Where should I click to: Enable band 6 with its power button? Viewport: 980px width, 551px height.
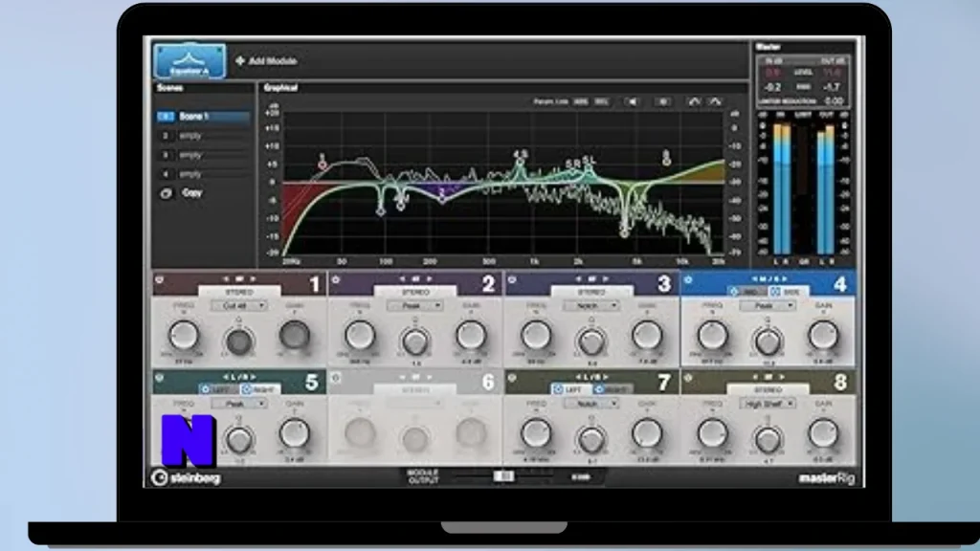pos(336,378)
